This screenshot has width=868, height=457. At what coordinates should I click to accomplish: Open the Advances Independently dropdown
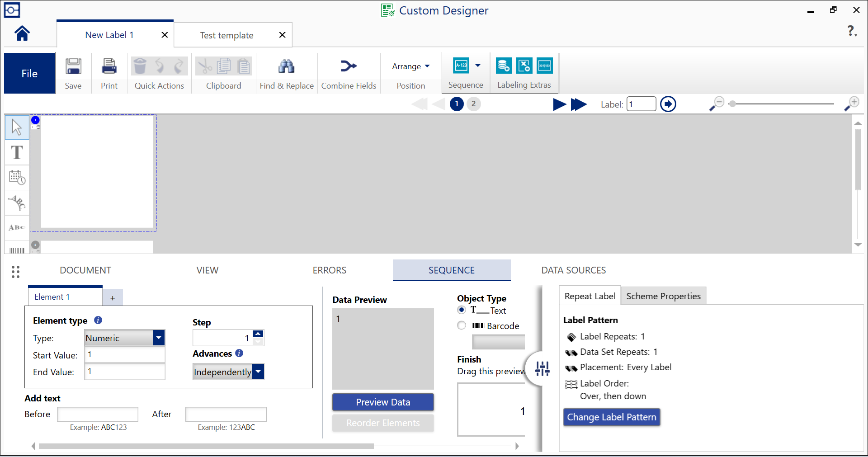[x=258, y=372]
